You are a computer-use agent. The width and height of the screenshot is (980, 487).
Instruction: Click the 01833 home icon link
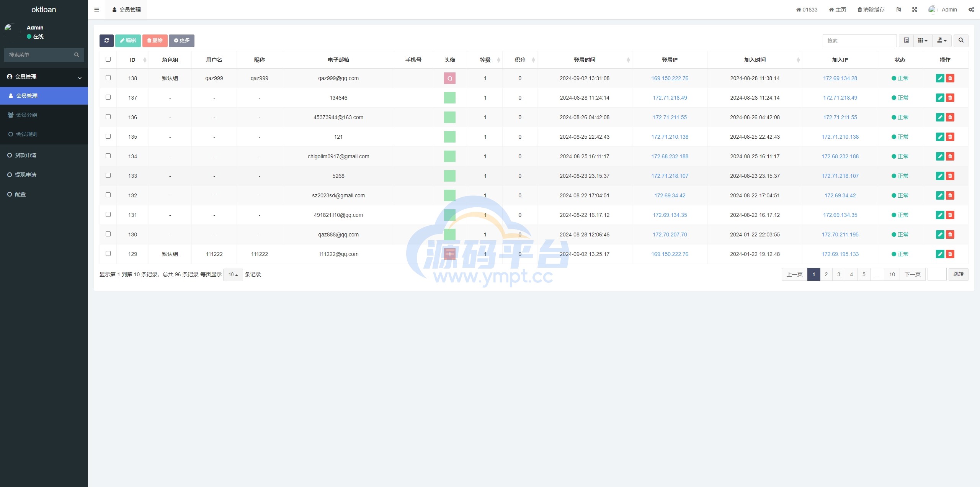[x=807, y=10]
